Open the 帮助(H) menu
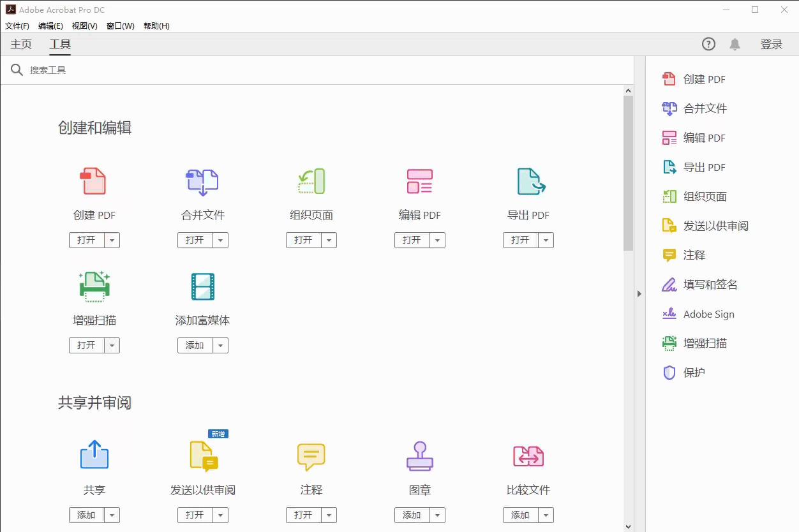The image size is (799, 532). click(x=156, y=26)
